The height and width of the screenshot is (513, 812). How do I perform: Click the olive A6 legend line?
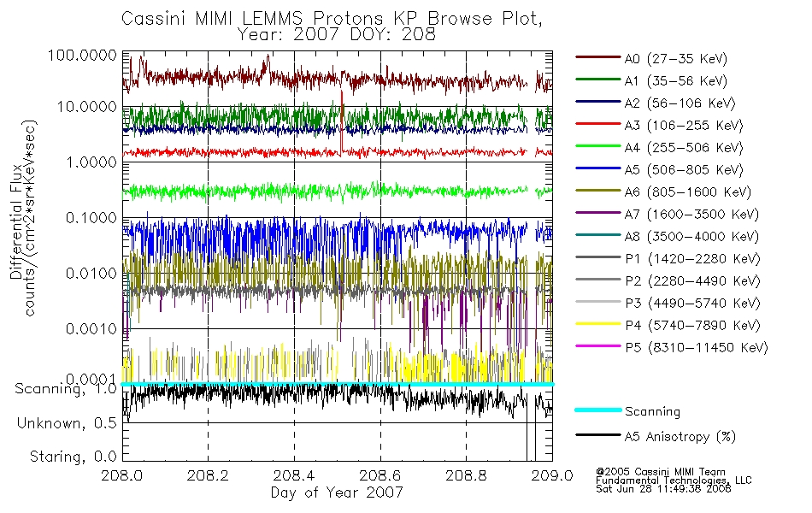[597, 191]
